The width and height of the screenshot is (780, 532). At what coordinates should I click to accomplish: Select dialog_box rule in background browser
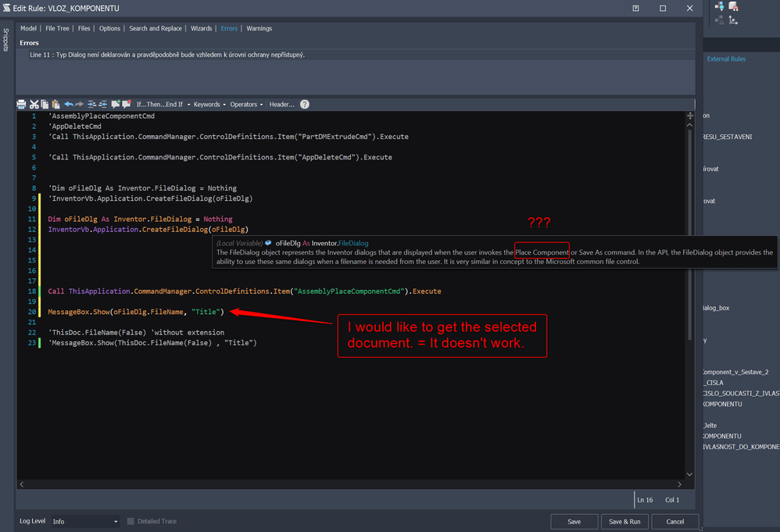716,308
